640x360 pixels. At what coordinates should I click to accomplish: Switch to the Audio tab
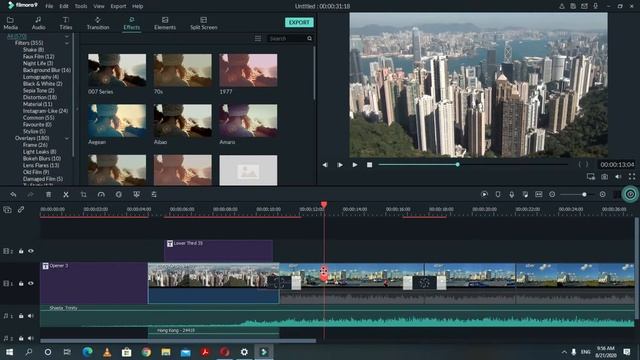[x=38, y=23]
